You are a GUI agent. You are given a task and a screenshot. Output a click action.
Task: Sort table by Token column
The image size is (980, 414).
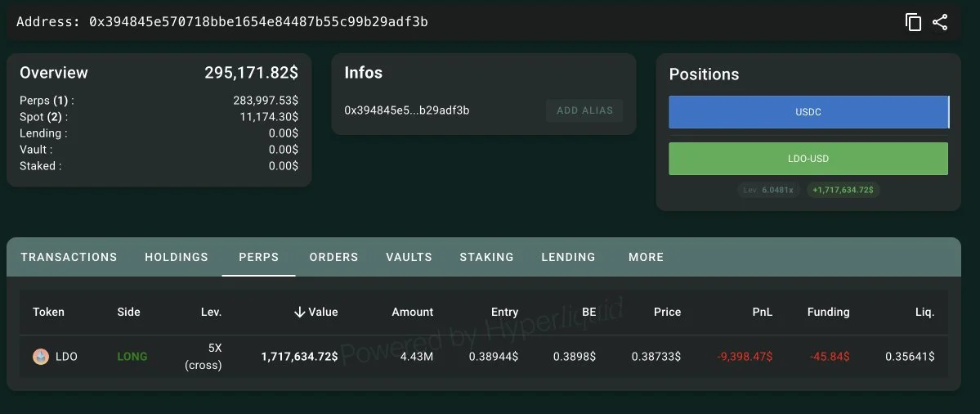click(x=48, y=312)
